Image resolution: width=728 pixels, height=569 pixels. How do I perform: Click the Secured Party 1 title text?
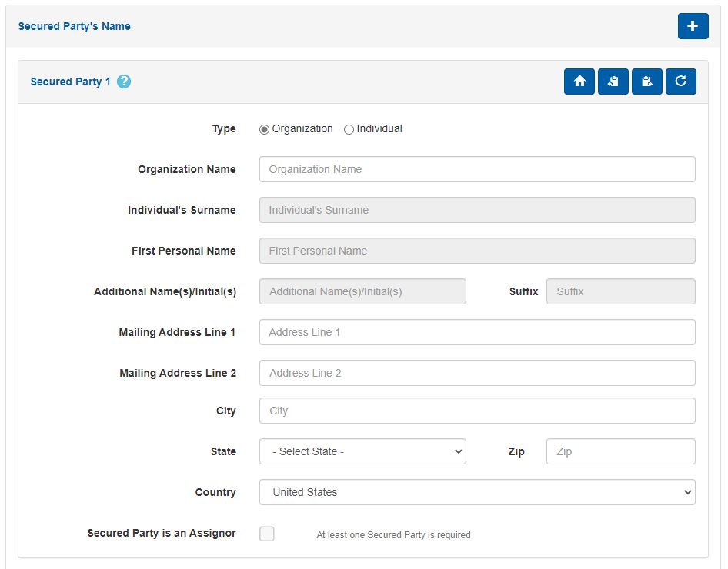71,82
